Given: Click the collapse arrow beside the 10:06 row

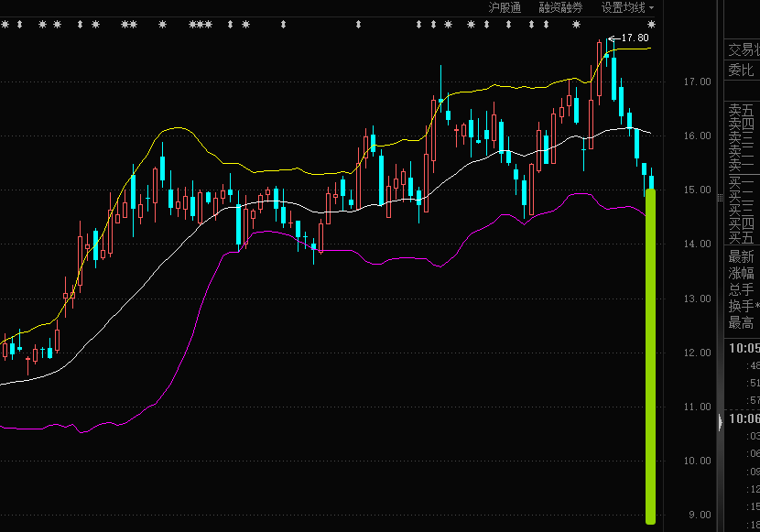Looking at the screenshot, I should pos(721,422).
